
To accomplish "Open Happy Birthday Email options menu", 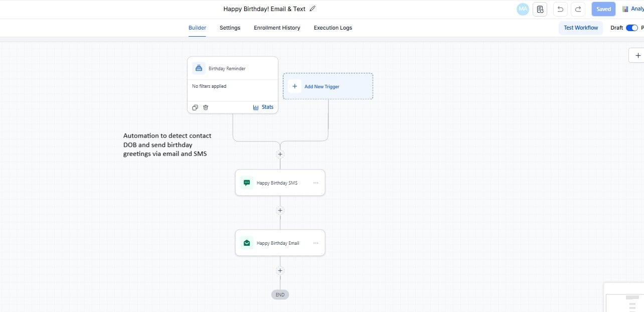I will 316,242.
